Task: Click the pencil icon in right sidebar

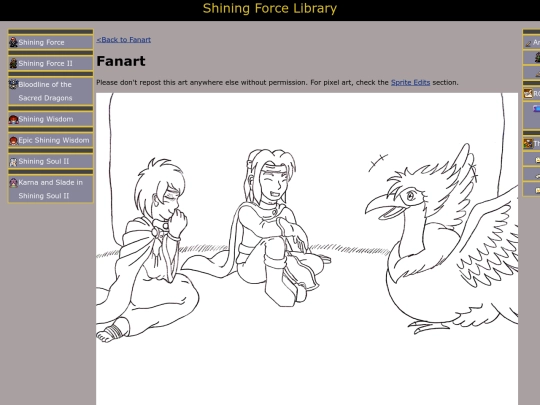Action: tap(528, 43)
